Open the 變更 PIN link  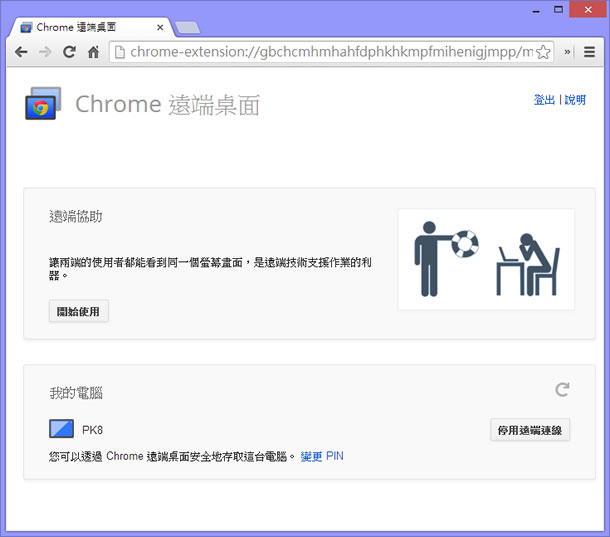(x=322, y=456)
